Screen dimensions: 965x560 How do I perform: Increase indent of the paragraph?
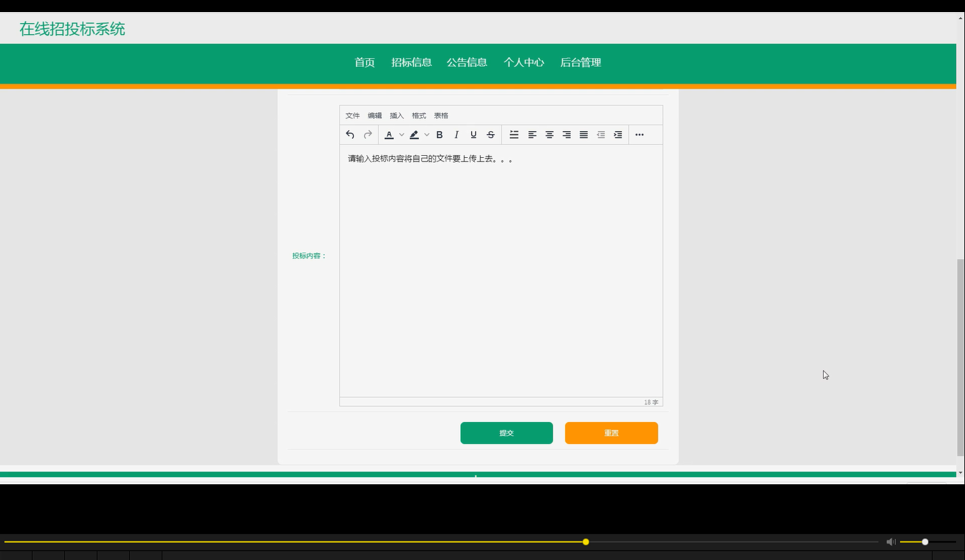(x=618, y=135)
